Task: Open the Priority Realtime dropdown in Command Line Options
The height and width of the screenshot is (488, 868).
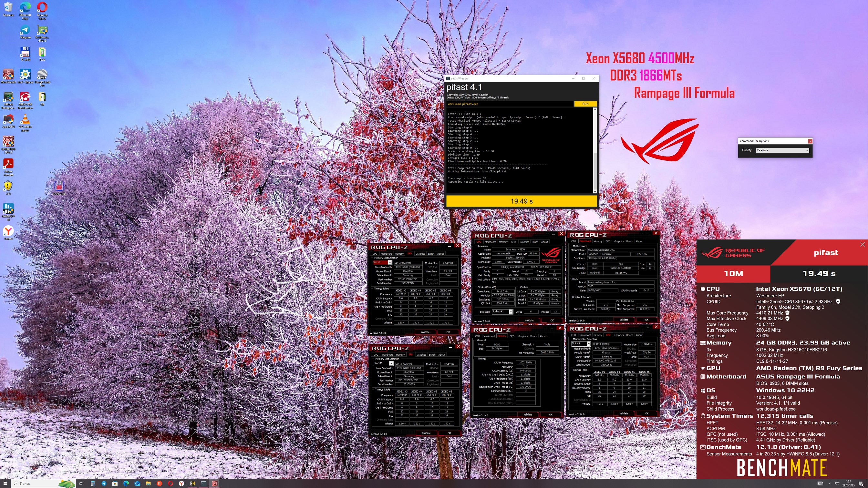Action: [x=782, y=150]
